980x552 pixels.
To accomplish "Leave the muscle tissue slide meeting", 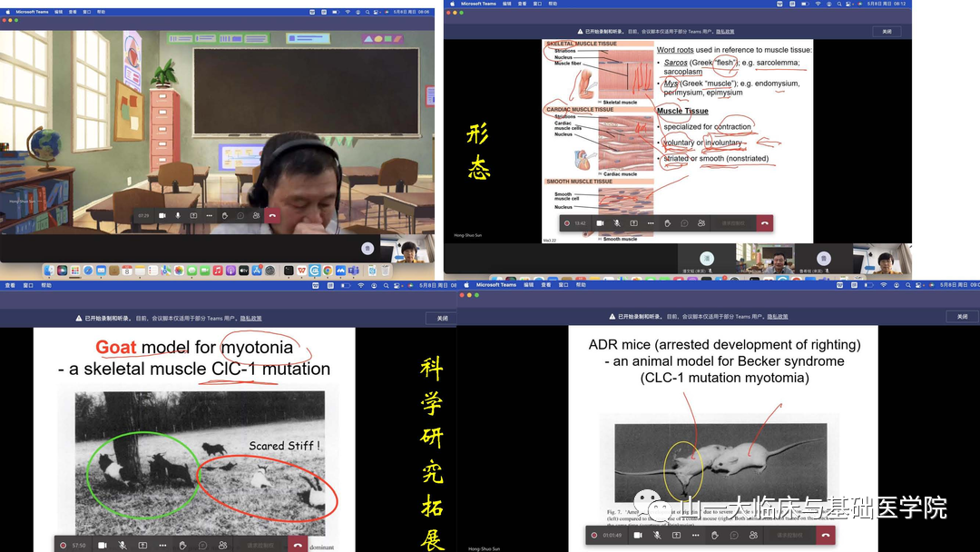I will click(764, 222).
